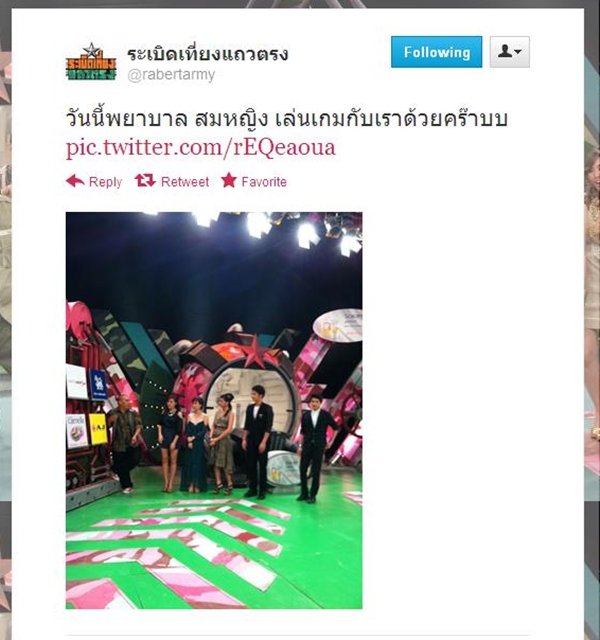Select the Favorite text label

pyautogui.click(x=264, y=182)
